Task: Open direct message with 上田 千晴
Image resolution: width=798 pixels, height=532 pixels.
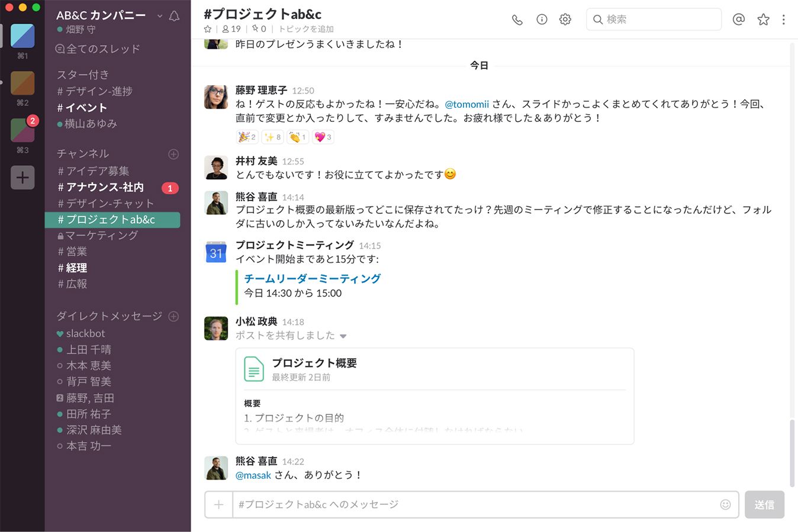Action: 89,349
